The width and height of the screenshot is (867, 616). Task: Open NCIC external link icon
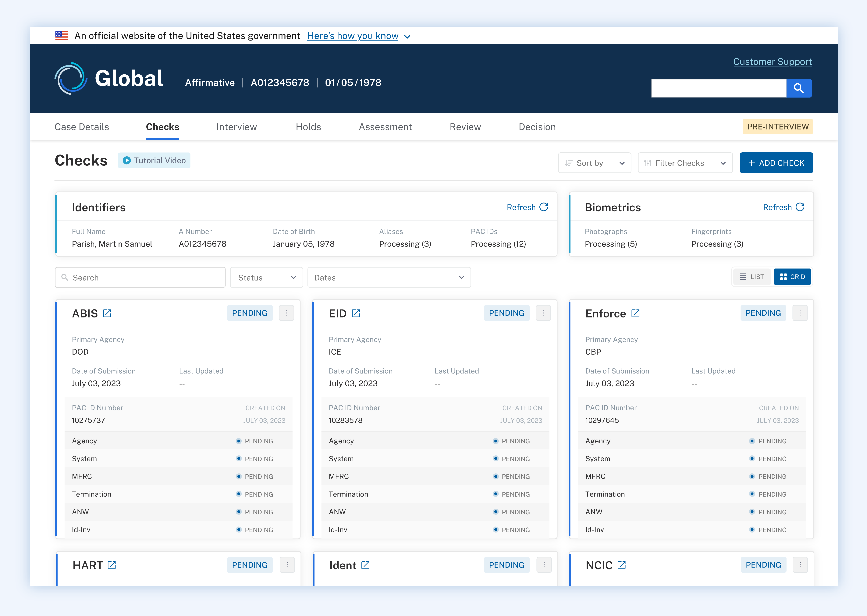click(x=621, y=565)
